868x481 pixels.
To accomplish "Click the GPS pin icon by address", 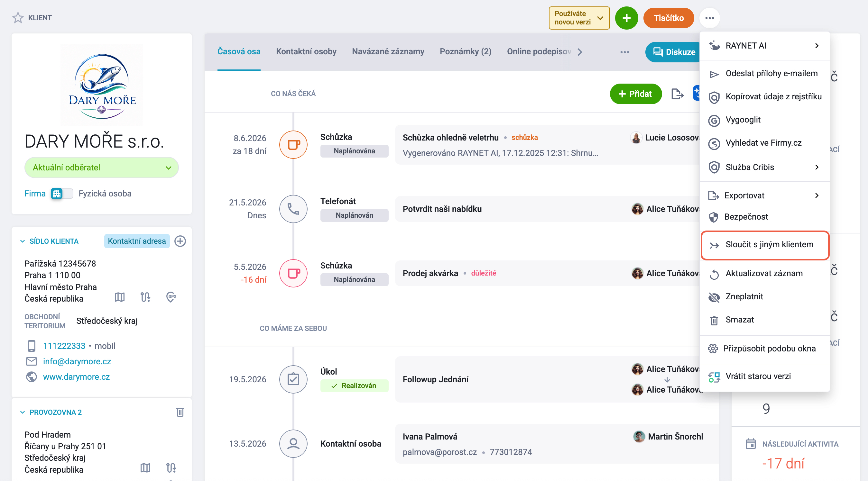I will tap(171, 297).
